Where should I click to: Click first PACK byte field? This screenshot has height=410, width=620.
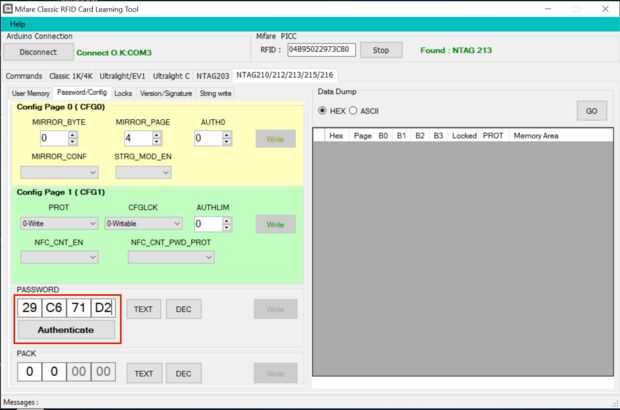click(30, 372)
